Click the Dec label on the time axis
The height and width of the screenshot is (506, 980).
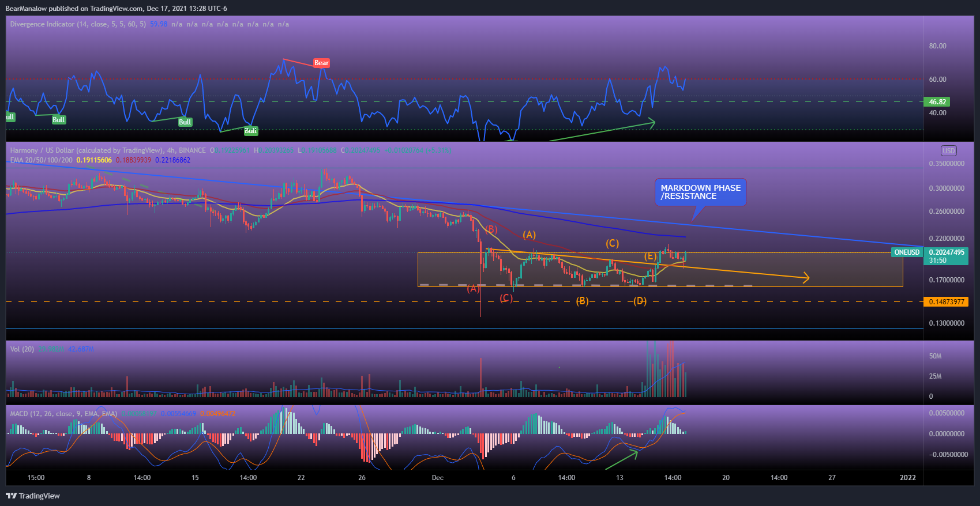[438, 478]
